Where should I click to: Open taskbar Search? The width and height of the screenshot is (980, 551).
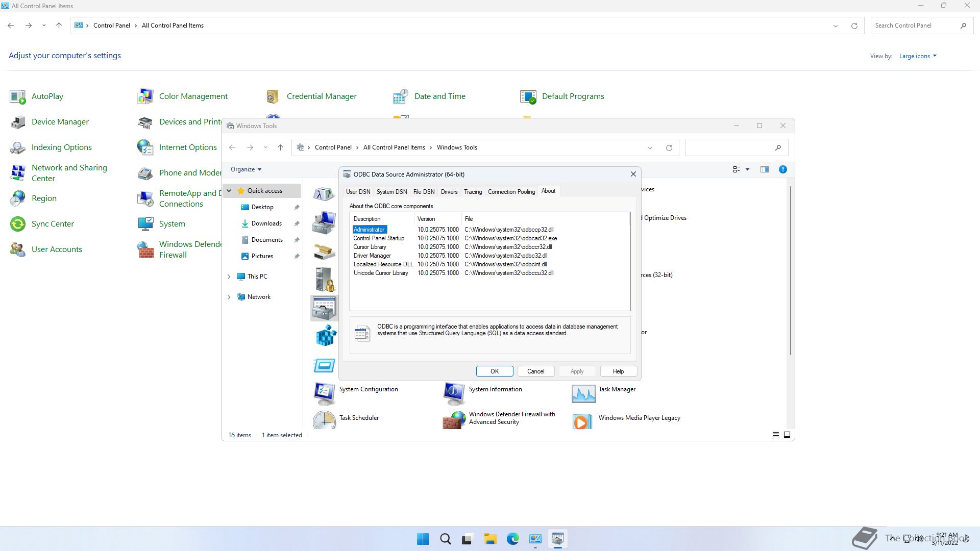[x=445, y=539]
